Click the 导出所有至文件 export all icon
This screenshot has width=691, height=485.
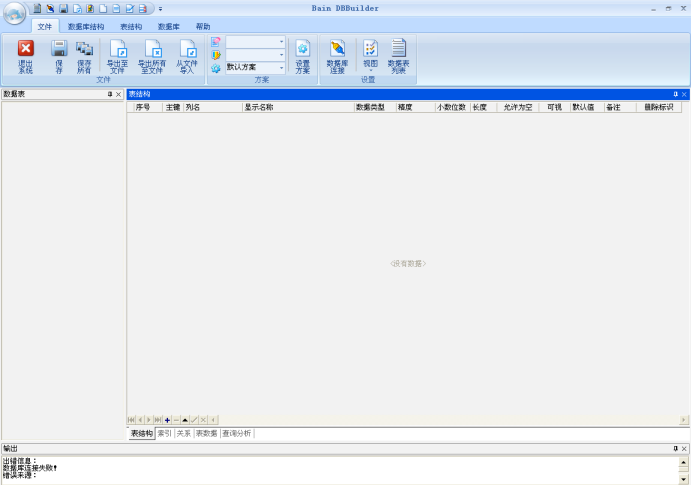152,49
